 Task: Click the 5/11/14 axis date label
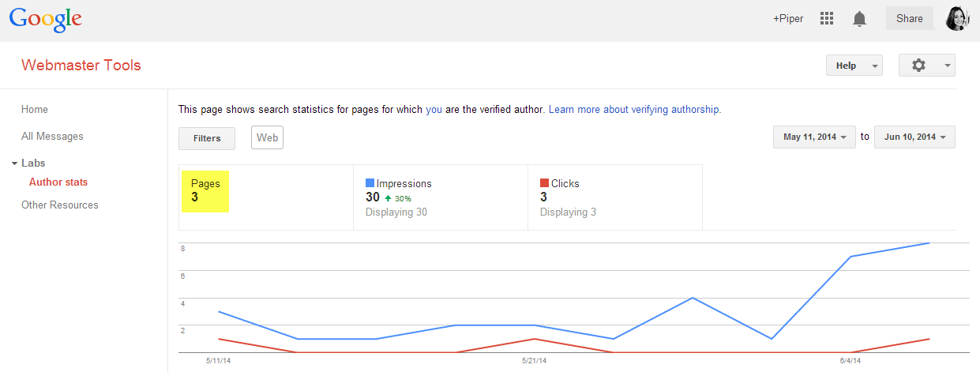click(x=217, y=361)
